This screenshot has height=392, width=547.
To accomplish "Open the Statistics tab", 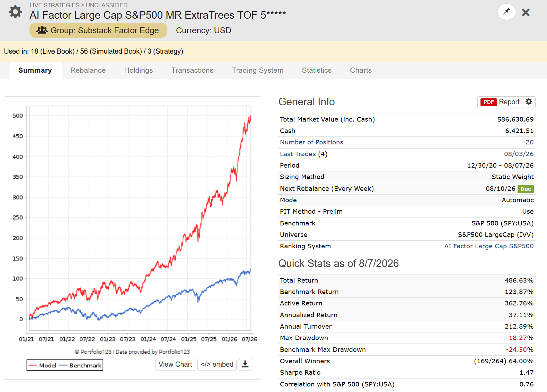I will (x=317, y=70).
